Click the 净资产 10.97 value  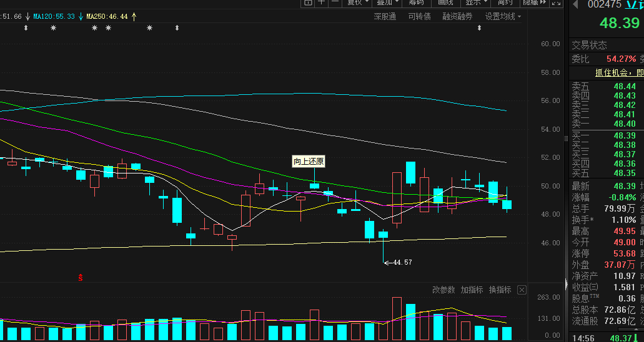625,276
